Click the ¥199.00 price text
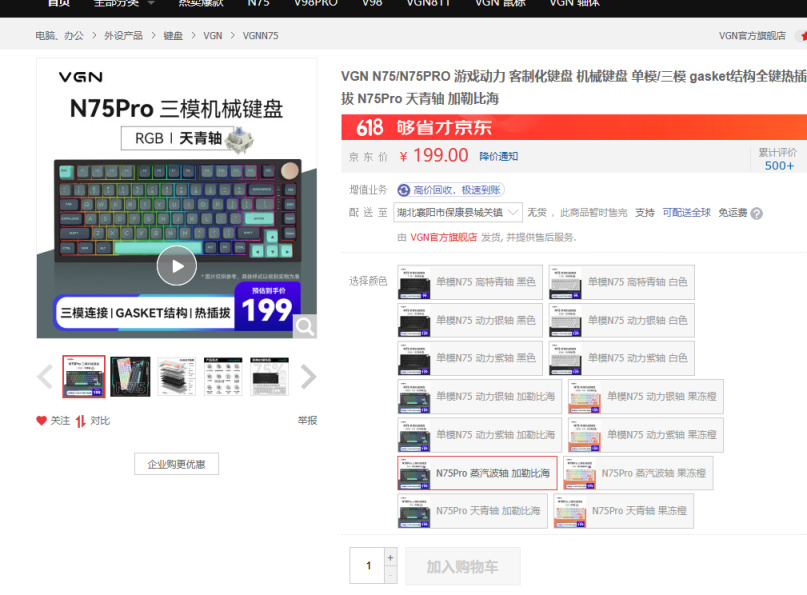Viewport: 807px width, 595px height. tap(434, 155)
